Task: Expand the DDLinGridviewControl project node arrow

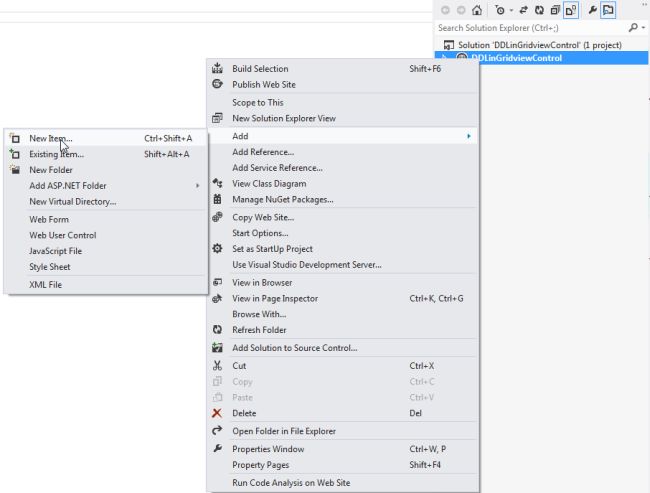Action: click(x=444, y=58)
